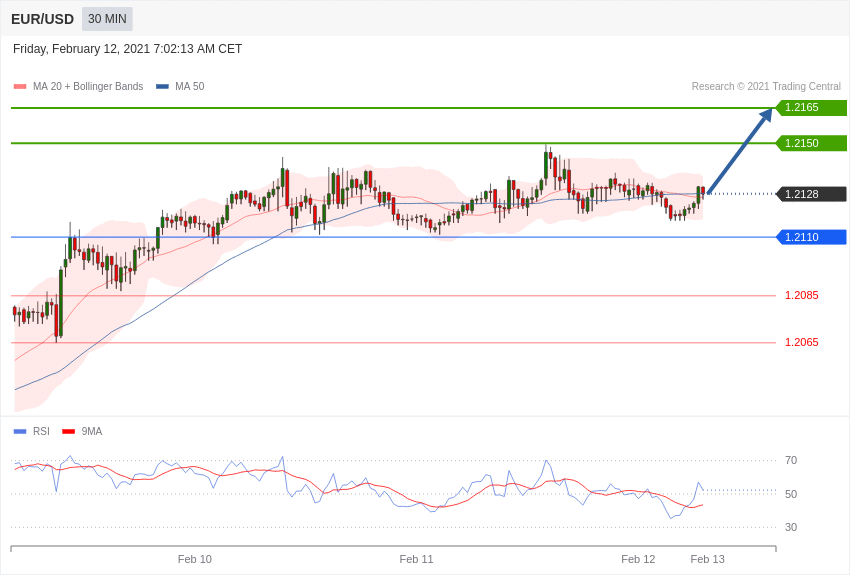Click the Feb 10 date axis label
Image resolution: width=850 pixels, height=576 pixels.
(195, 559)
